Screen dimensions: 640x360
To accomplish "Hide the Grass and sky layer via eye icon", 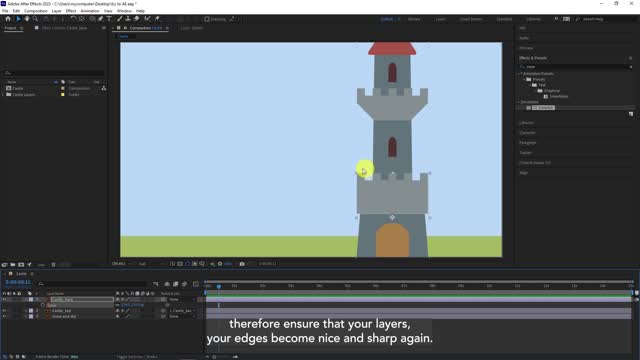I will [x=4, y=316].
